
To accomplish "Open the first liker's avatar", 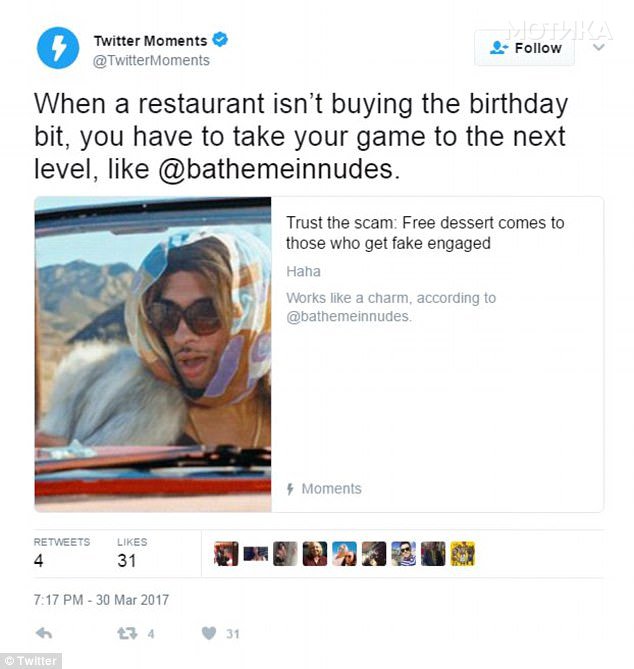I will click(x=226, y=554).
